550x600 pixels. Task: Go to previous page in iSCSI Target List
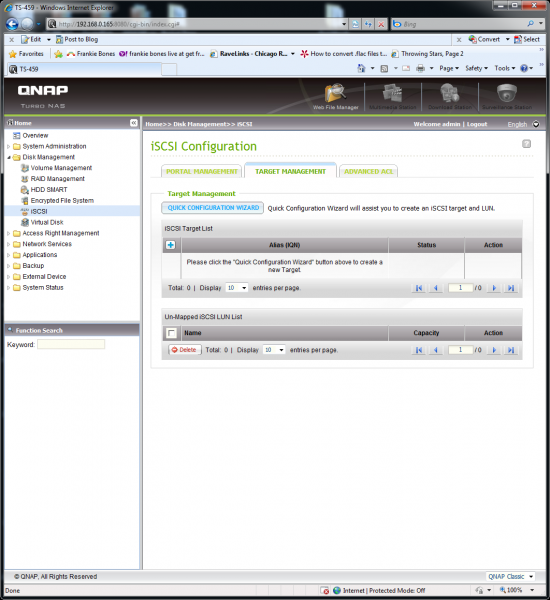point(436,288)
